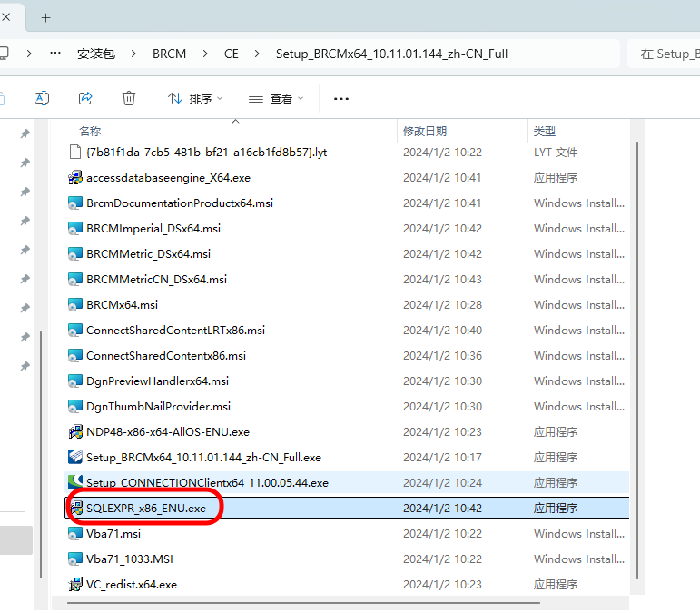This screenshot has width=700, height=613.
Task: Click the breadcrumb ellipsis for hidden folders
Action: pyautogui.click(x=55, y=54)
